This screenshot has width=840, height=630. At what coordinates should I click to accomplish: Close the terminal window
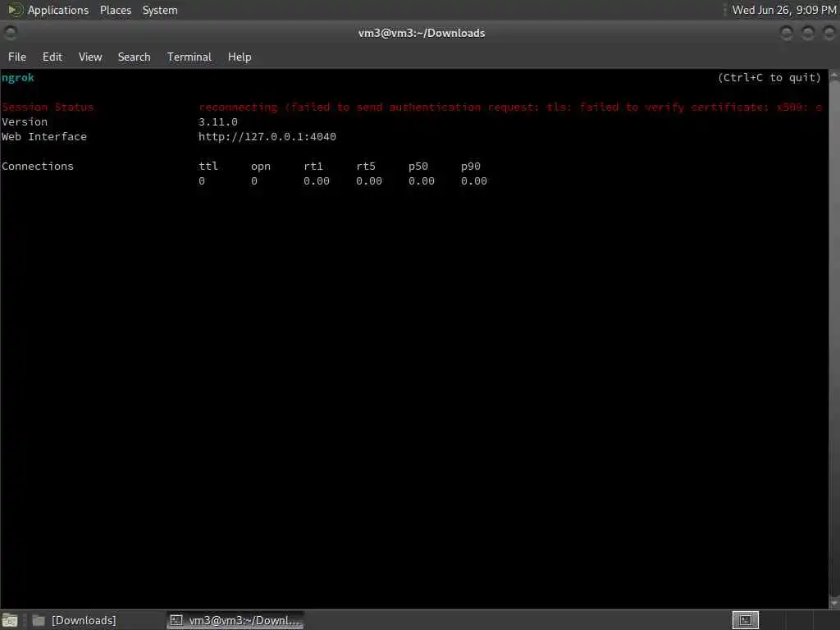829,33
